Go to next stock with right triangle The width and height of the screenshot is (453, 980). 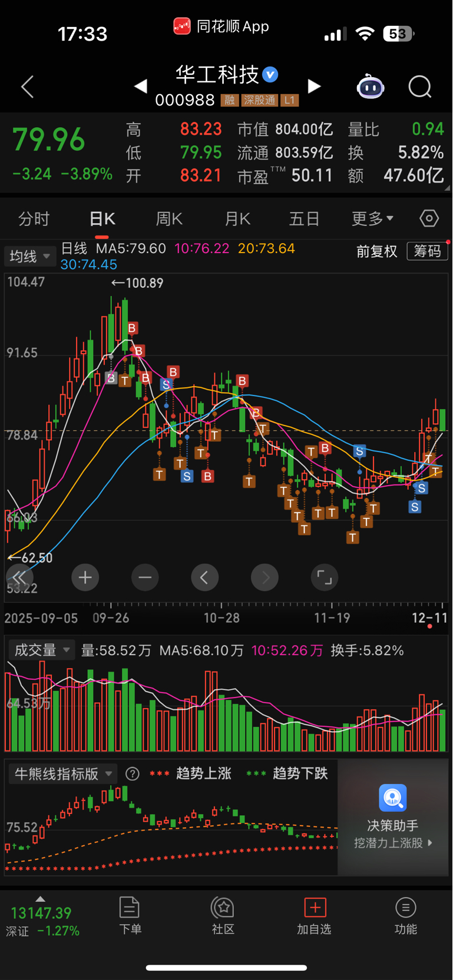[315, 87]
